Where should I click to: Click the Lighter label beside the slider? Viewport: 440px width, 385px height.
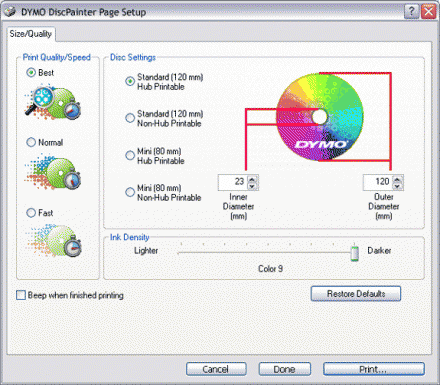(x=146, y=251)
